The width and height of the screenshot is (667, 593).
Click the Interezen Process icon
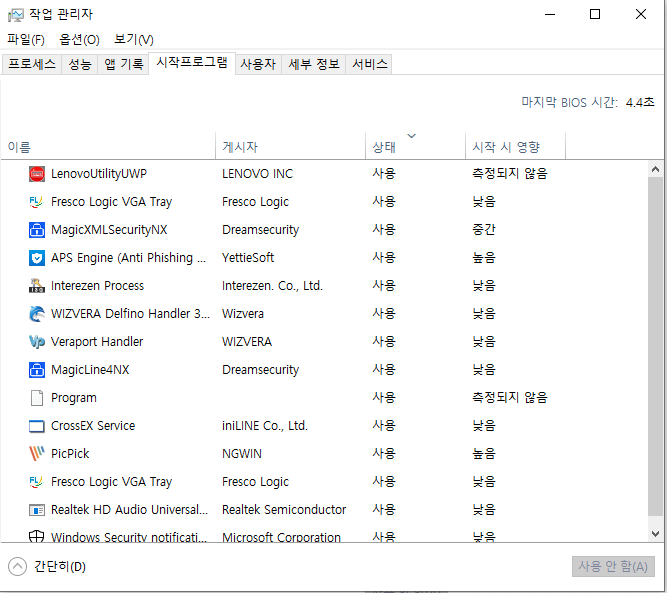pyautogui.click(x=37, y=286)
